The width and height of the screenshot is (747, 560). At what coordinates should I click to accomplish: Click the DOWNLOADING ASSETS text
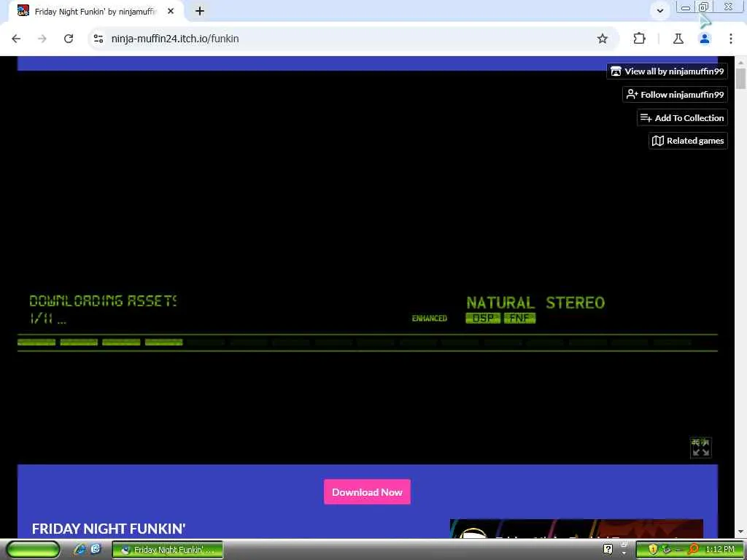pyautogui.click(x=103, y=301)
